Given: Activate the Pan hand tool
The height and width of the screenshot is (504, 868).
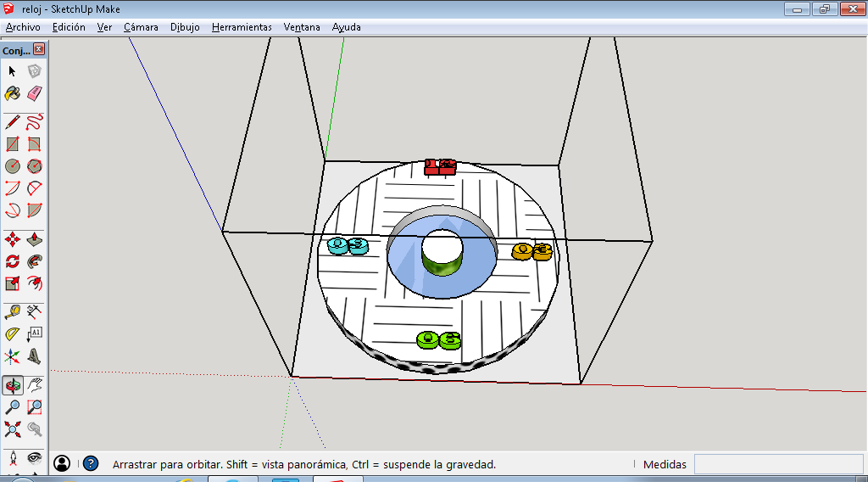Looking at the screenshot, I should coord(35,385).
